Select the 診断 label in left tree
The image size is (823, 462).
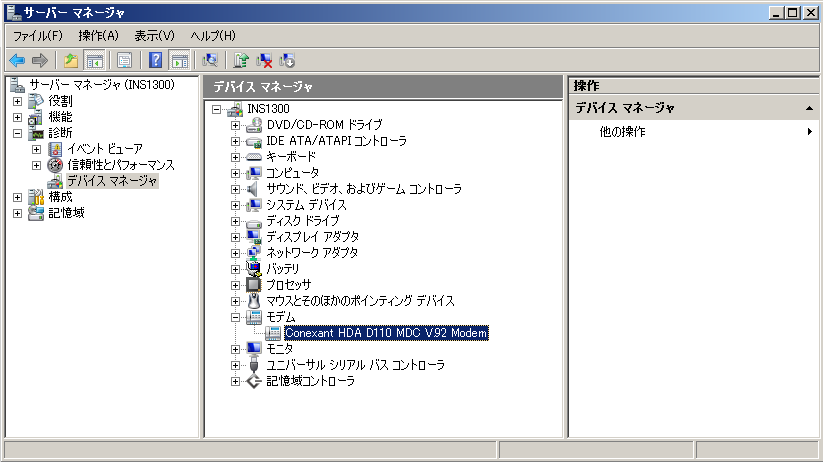[x=60, y=133]
